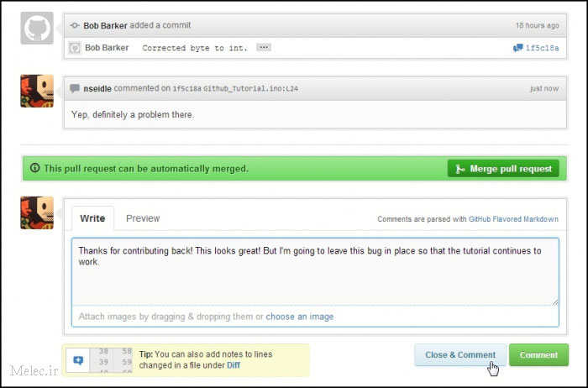Open the GitHub Flavored Markdown link
Screen dimensions: 588x388
(513, 219)
